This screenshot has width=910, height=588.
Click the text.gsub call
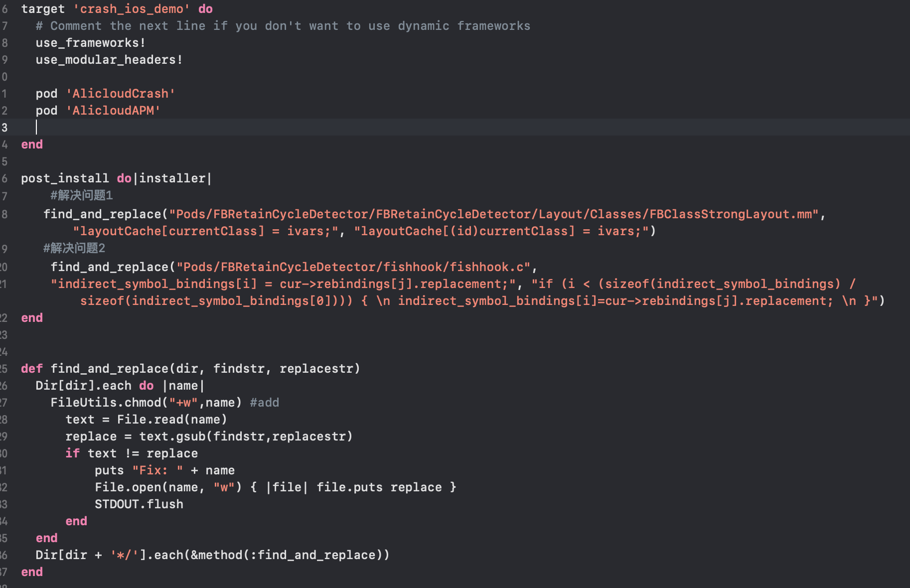pos(246,437)
